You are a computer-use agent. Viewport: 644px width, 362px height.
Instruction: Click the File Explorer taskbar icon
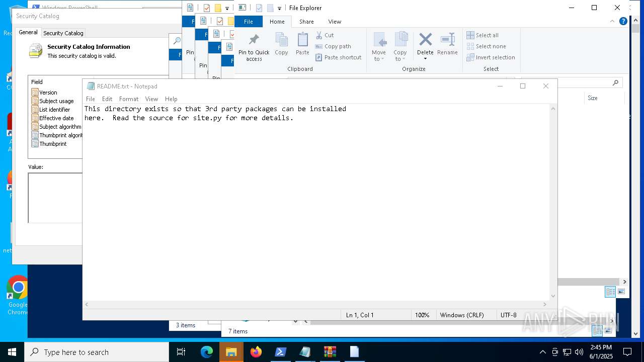coord(231,352)
